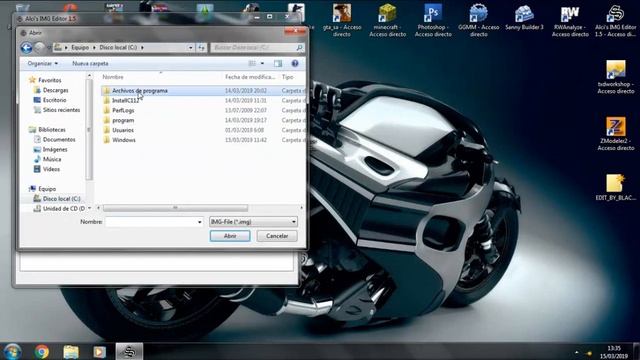Click Disco local (C:) in the breadcrumb
The image size is (640, 360).
pyautogui.click(x=118, y=47)
